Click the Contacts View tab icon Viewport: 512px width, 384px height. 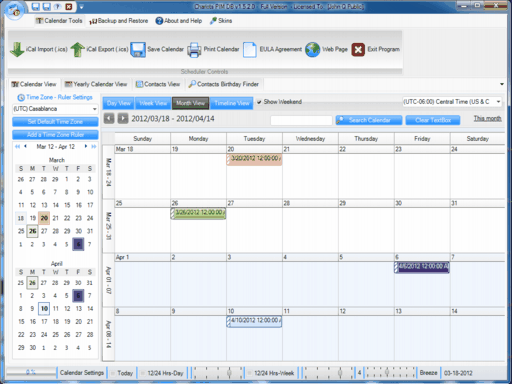[139, 84]
